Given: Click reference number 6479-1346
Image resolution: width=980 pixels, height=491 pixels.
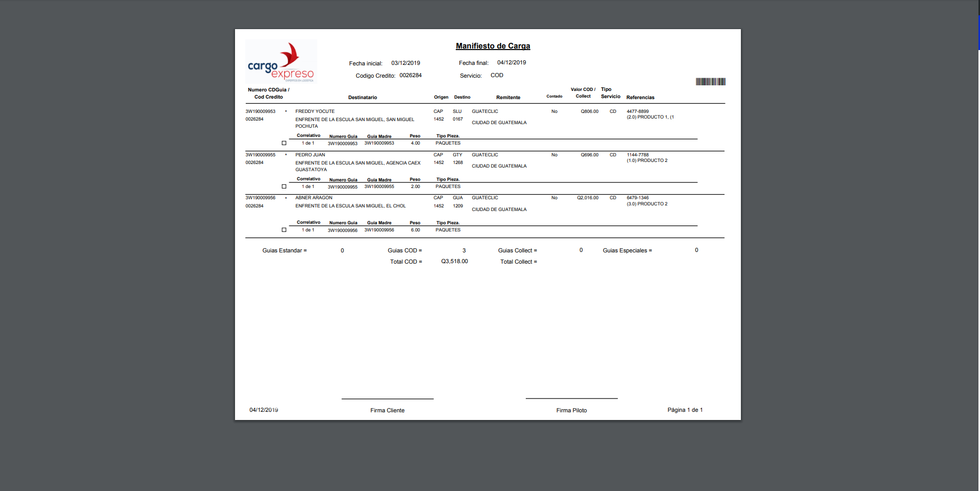Looking at the screenshot, I should (x=638, y=198).
